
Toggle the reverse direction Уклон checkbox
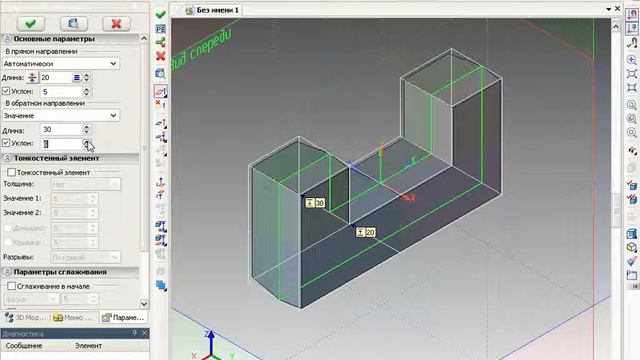click(6, 143)
